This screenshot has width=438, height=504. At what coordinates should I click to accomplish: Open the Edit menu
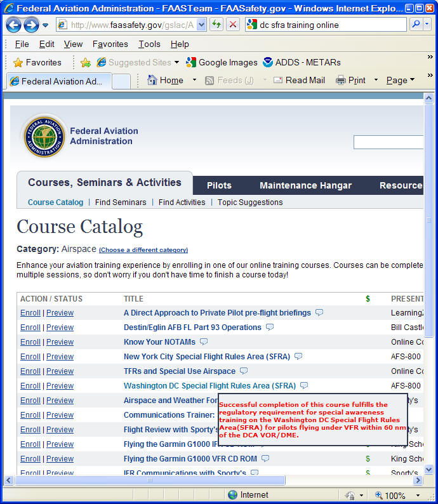[46, 44]
